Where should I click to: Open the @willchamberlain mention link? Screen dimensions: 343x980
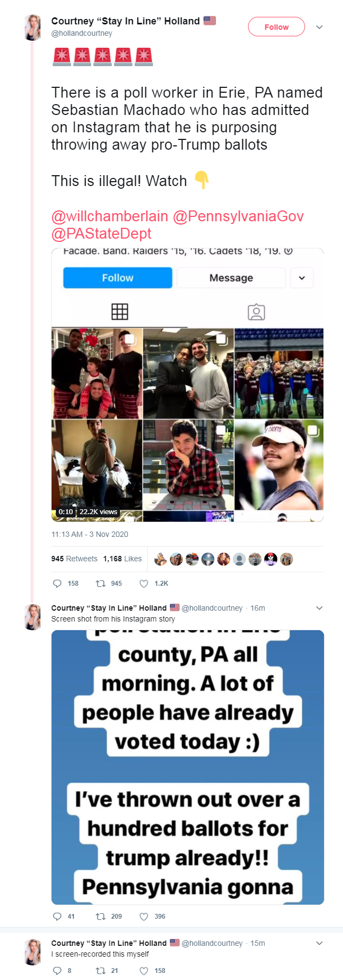point(110,216)
